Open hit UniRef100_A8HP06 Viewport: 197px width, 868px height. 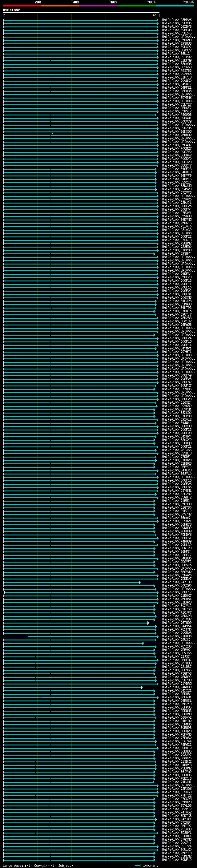click(177, 20)
